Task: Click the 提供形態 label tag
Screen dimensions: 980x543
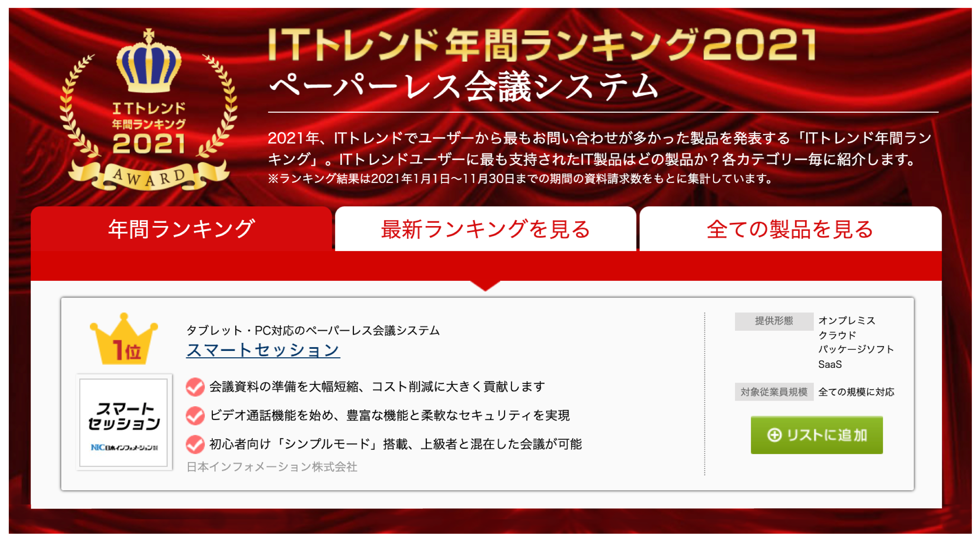Action: click(774, 321)
